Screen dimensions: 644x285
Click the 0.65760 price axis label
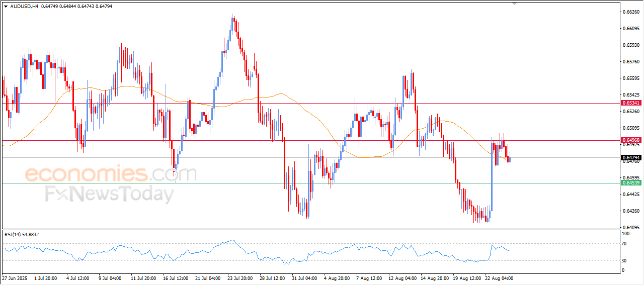coord(631,62)
